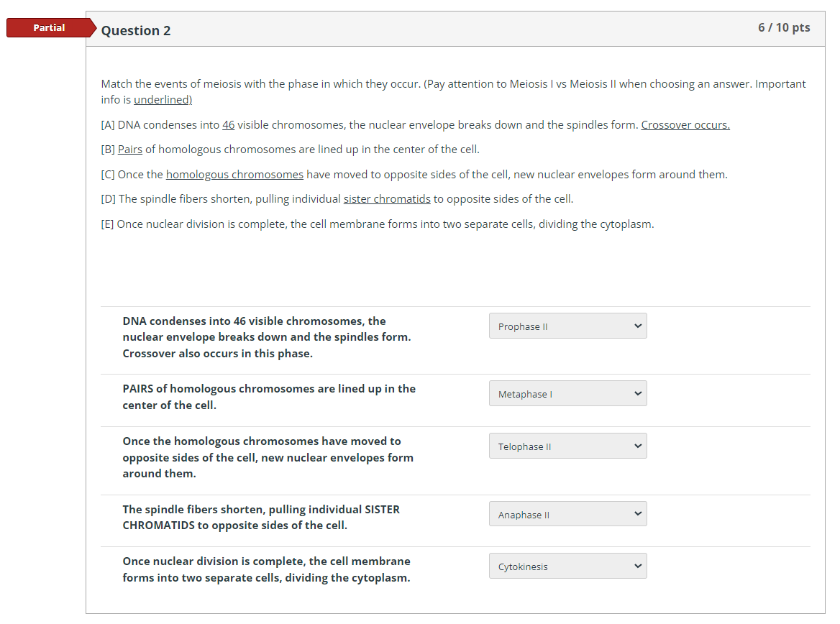This screenshot has width=840, height=624.
Task: Click the underlined phrase 'homologous chromosomes'
Action: [234, 174]
